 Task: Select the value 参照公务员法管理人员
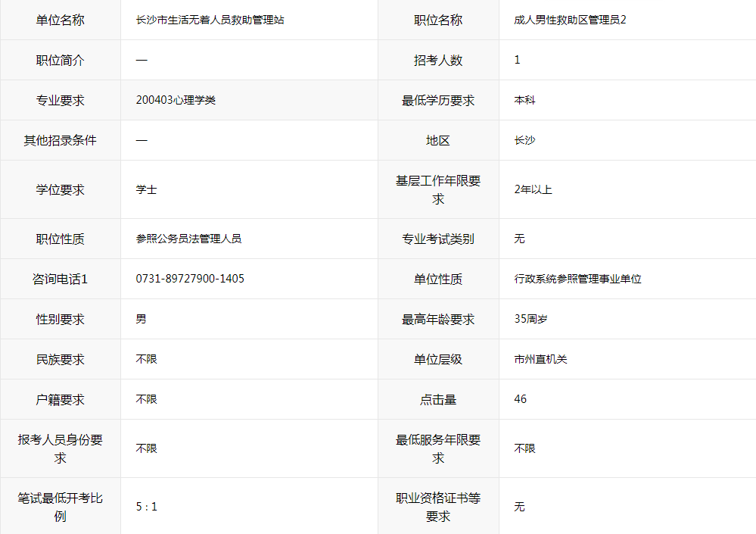(189, 239)
